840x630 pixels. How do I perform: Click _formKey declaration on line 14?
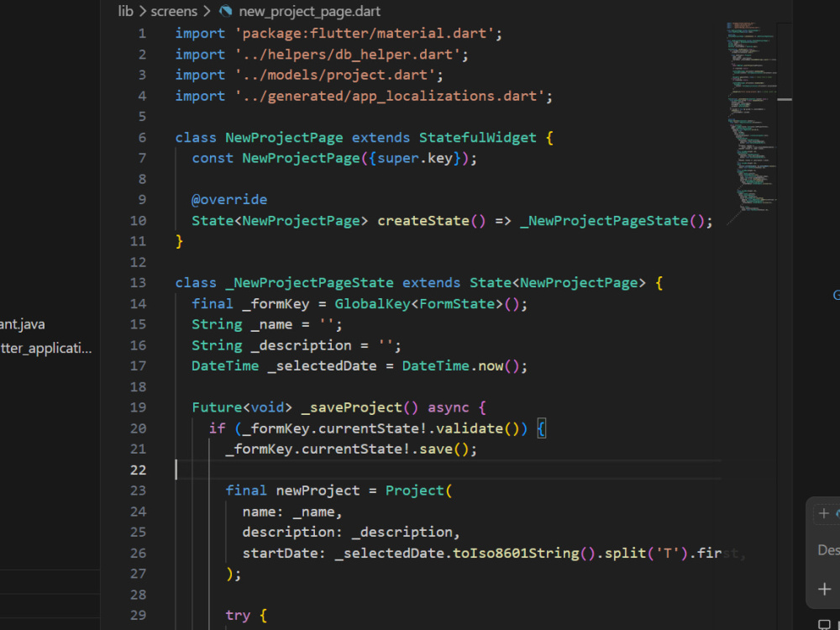pyautogui.click(x=276, y=304)
